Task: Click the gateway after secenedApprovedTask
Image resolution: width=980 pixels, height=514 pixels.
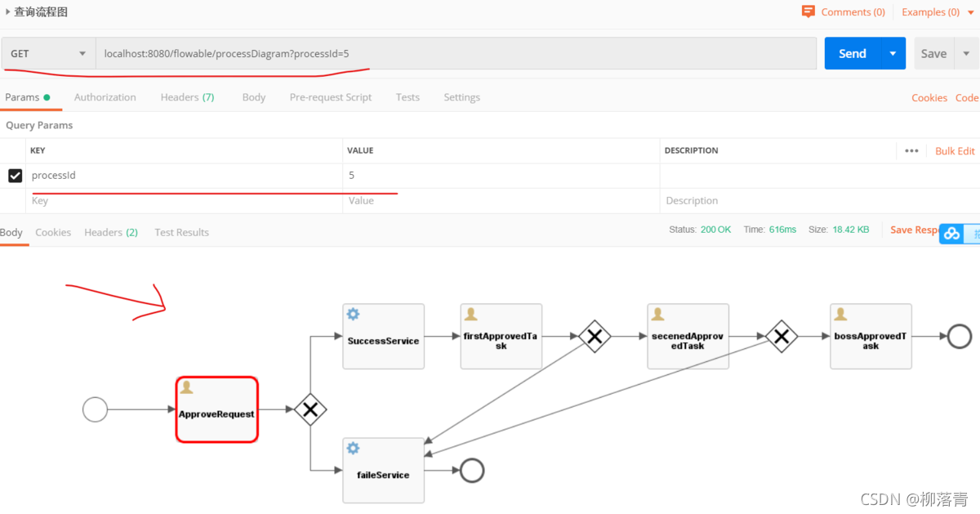Action: pos(782,336)
